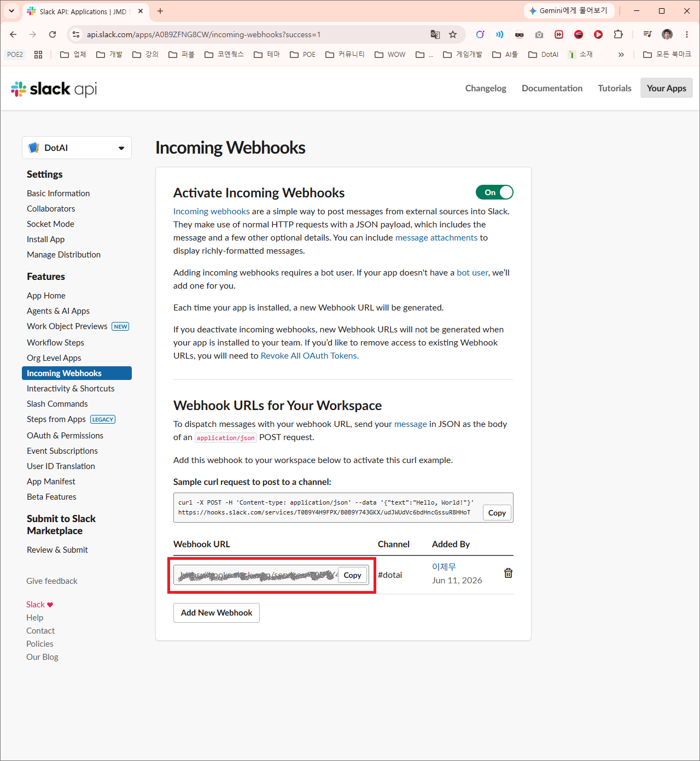This screenshot has width=700, height=761.
Task: Open Our Blog footer link
Action: [x=42, y=657]
